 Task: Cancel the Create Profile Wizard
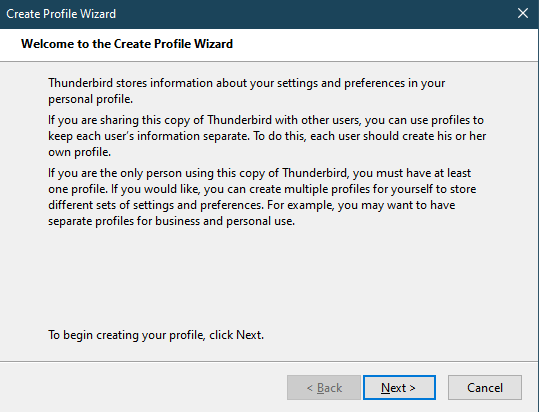(485, 388)
